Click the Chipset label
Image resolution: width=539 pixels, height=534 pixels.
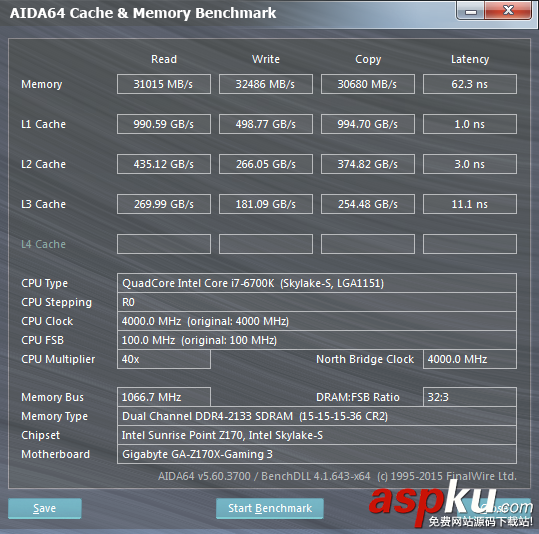pos(40,436)
